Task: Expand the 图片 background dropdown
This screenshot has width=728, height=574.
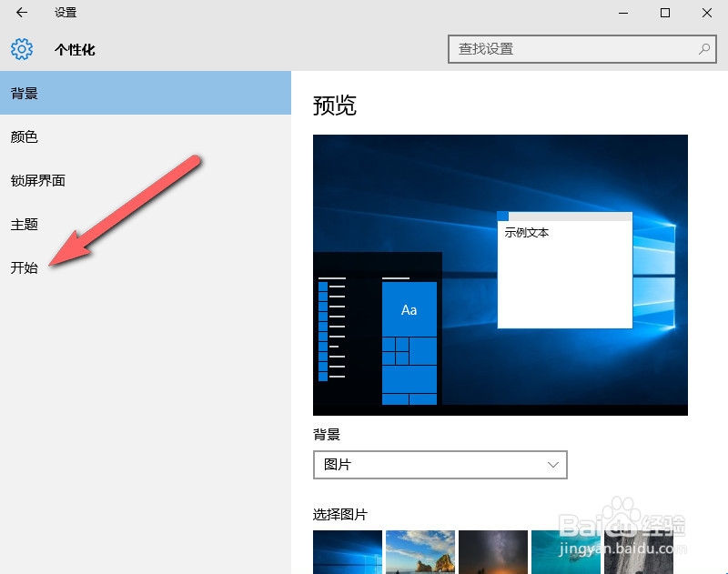Action: [440, 465]
